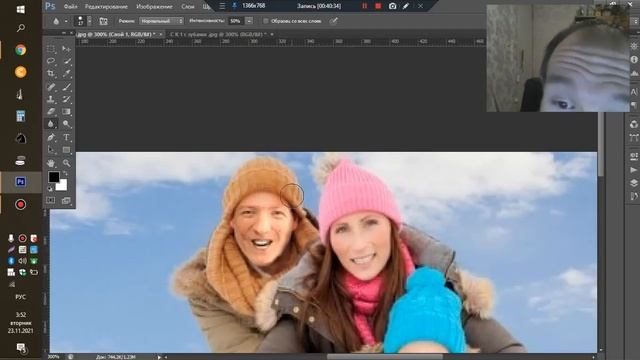Image resolution: width=640 pixels, height=360 pixels.
Task: Open the Файл menu
Action: 70,7
